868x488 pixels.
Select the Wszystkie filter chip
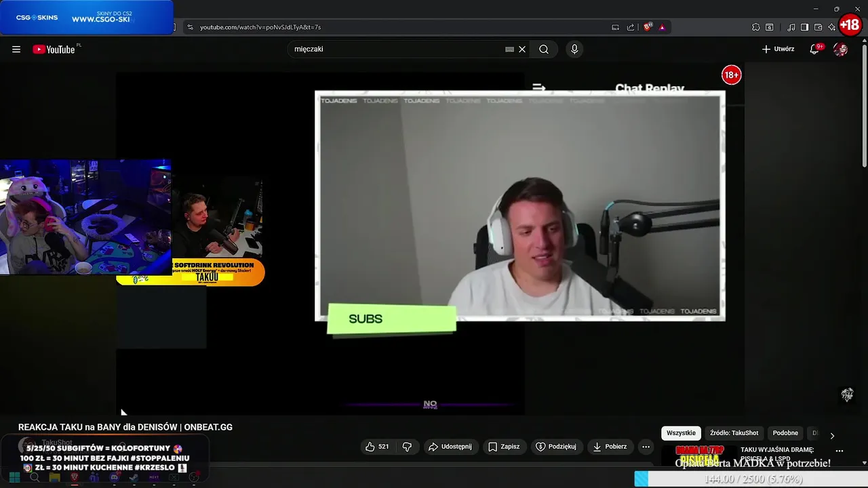pyautogui.click(x=681, y=433)
